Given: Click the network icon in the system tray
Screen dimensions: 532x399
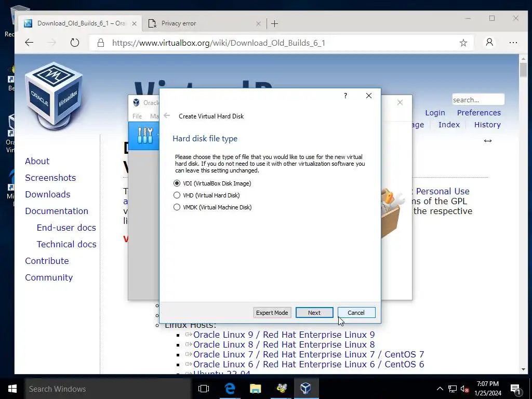Looking at the screenshot, I should (453, 389).
